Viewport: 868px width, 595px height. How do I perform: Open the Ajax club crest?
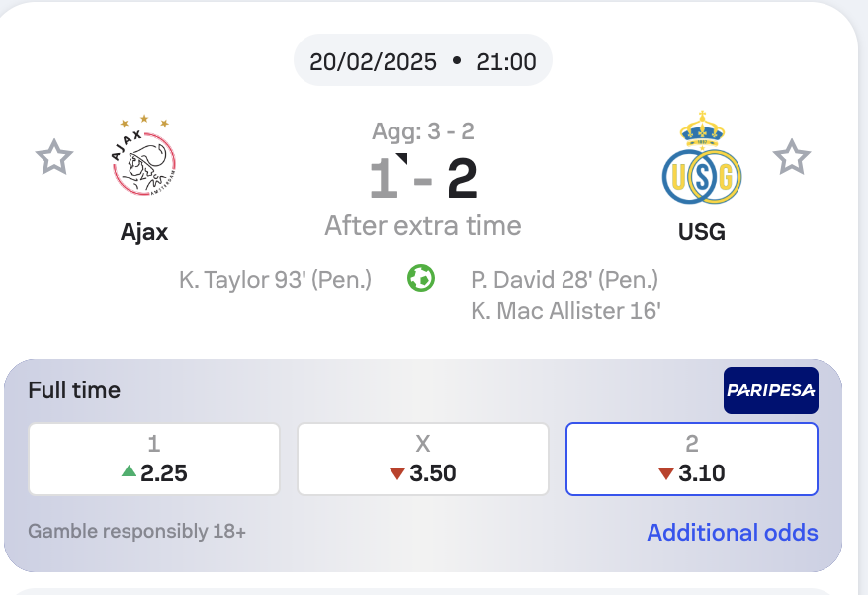[x=144, y=155]
